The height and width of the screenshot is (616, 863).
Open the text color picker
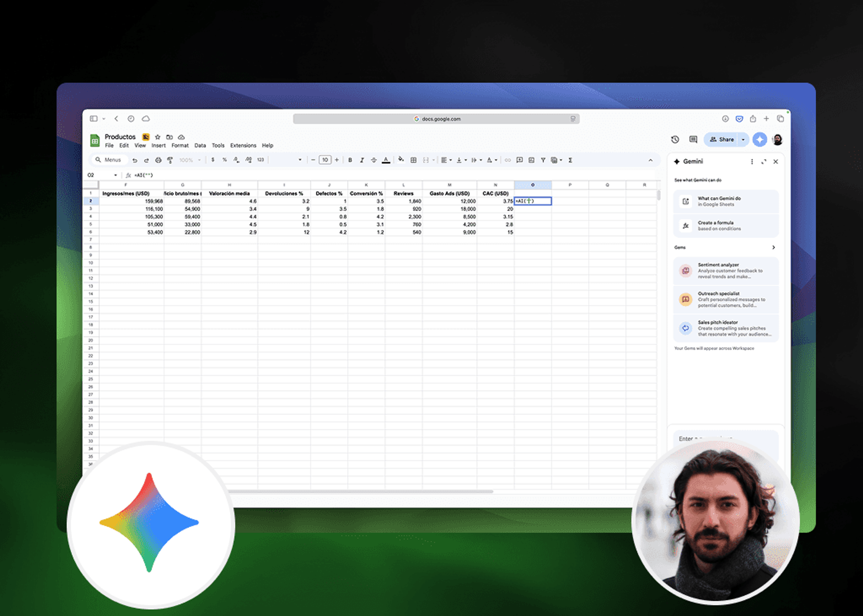386,160
